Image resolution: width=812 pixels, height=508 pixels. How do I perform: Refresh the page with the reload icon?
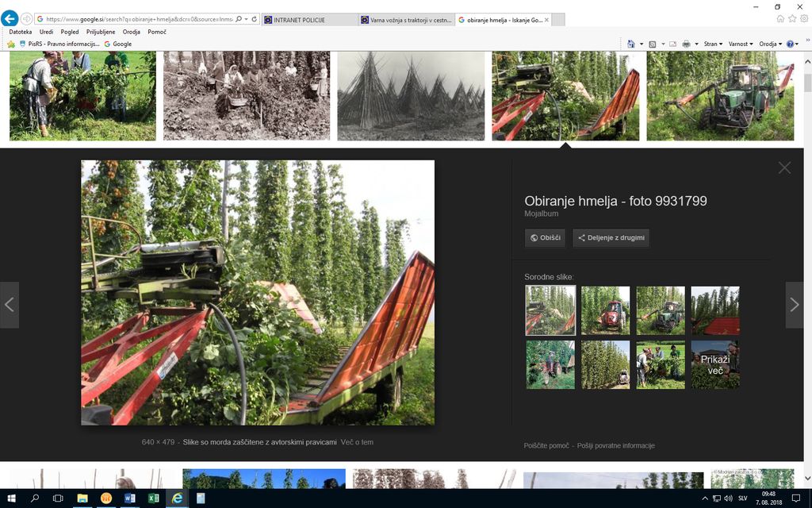click(254, 19)
